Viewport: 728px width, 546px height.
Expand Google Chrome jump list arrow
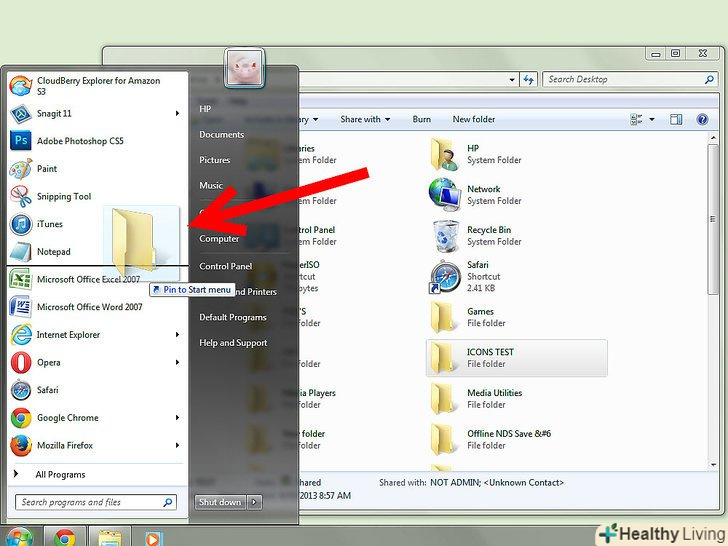(177, 417)
